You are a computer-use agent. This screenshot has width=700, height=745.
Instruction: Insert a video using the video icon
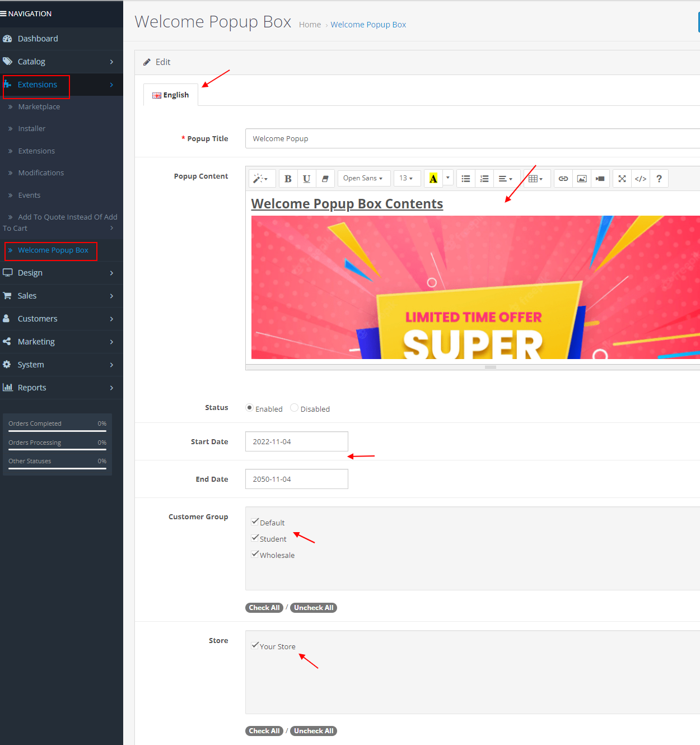click(600, 178)
